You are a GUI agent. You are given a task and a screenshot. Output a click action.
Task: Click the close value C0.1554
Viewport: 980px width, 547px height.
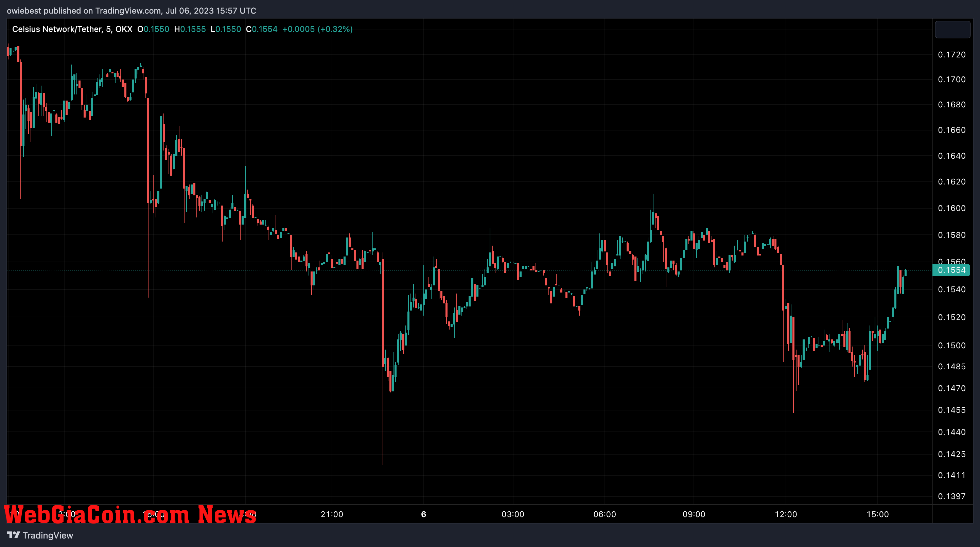pyautogui.click(x=262, y=29)
